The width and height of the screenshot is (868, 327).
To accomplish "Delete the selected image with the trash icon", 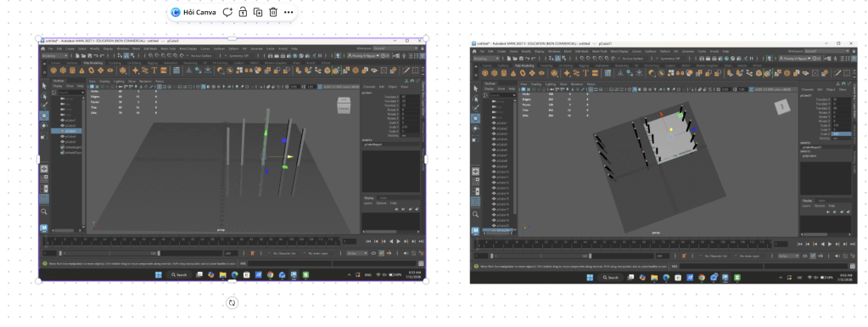I will (273, 12).
